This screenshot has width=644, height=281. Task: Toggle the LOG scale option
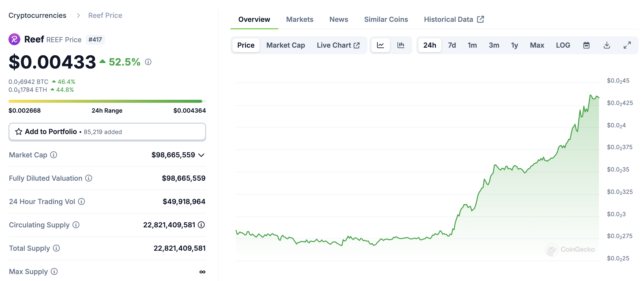click(563, 45)
